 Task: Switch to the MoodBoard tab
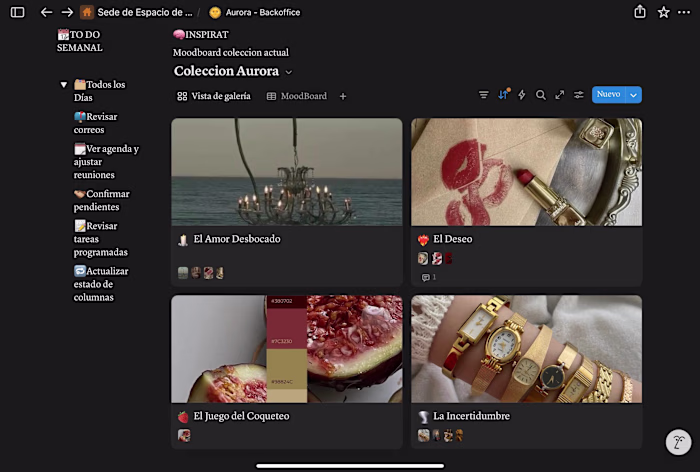point(297,96)
